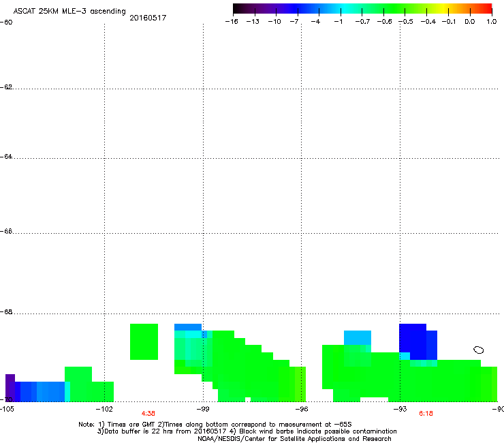This screenshot has width=504, height=443.
Task: Click longitude label -93
Action: [x=400, y=409]
